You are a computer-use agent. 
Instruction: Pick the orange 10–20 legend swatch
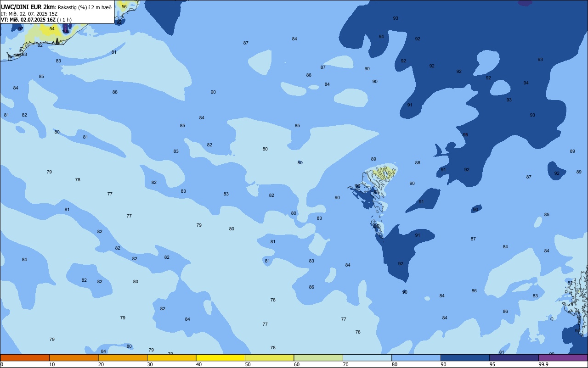pyautogui.click(x=73, y=357)
